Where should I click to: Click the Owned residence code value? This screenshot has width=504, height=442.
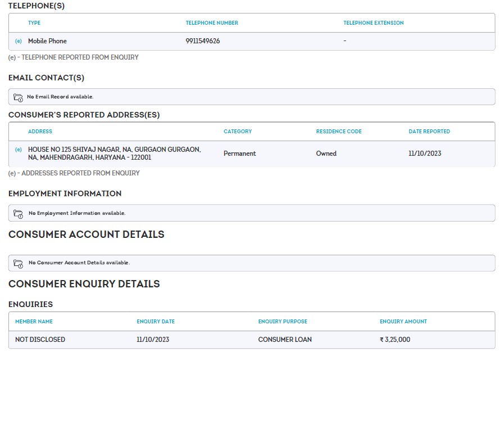pos(326,154)
